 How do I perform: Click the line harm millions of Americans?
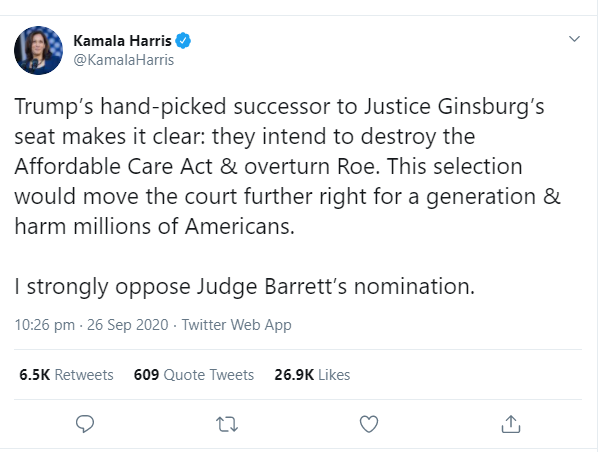coord(155,226)
